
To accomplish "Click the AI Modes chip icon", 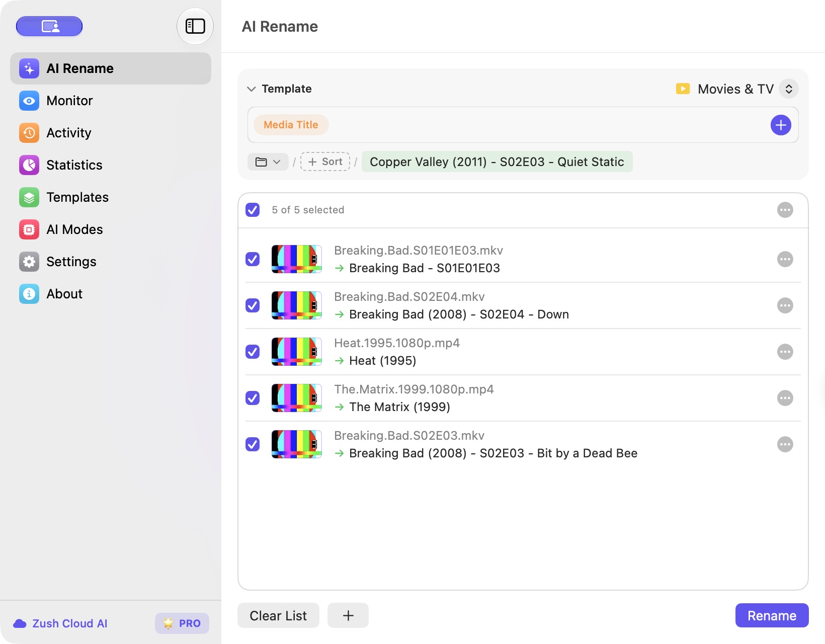I will click(x=29, y=229).
